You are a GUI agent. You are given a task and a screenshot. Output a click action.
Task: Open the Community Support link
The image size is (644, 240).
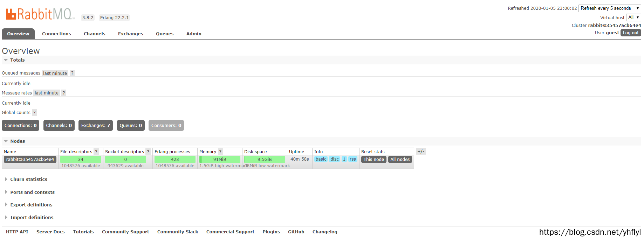coord(125,232)
